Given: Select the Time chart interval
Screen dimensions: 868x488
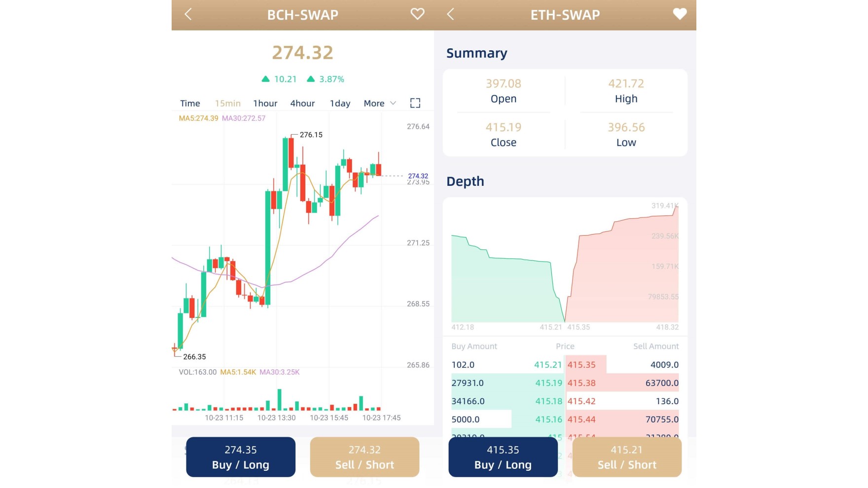Looking at the screenshot, I should pos(190,104).
